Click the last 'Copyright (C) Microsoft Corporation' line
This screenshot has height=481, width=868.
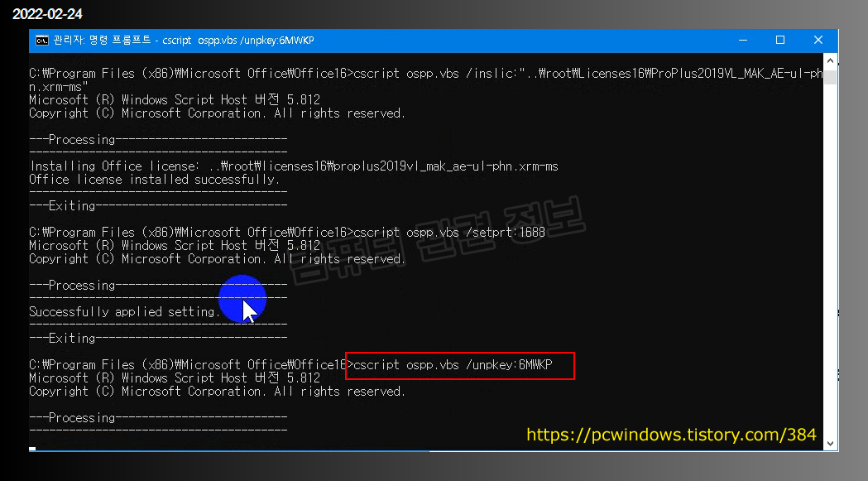[x=217, y=392]
